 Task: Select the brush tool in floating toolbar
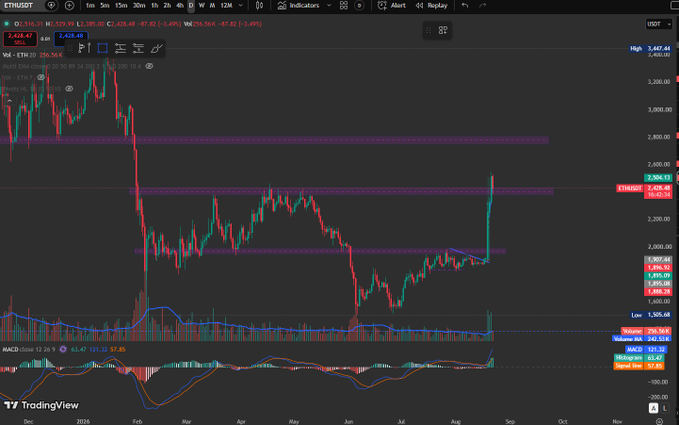(x=156, y=48)
